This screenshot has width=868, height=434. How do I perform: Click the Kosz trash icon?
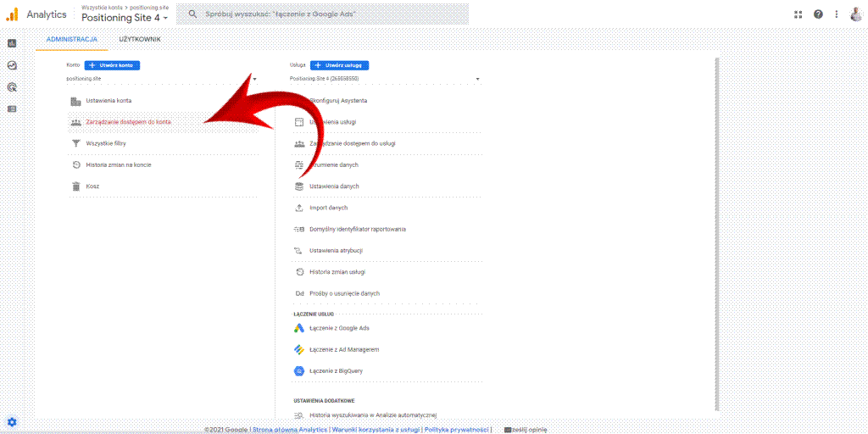coord(76,186)
